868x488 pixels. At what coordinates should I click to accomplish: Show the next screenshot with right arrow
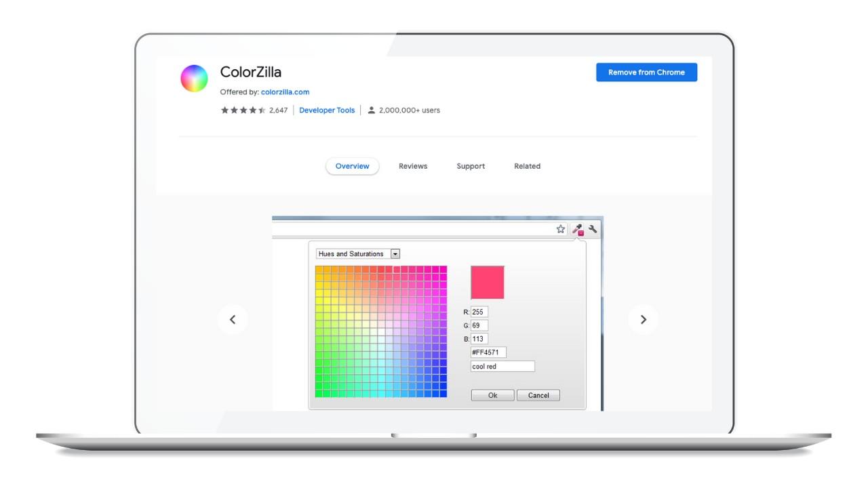click(x=644, y=319)
